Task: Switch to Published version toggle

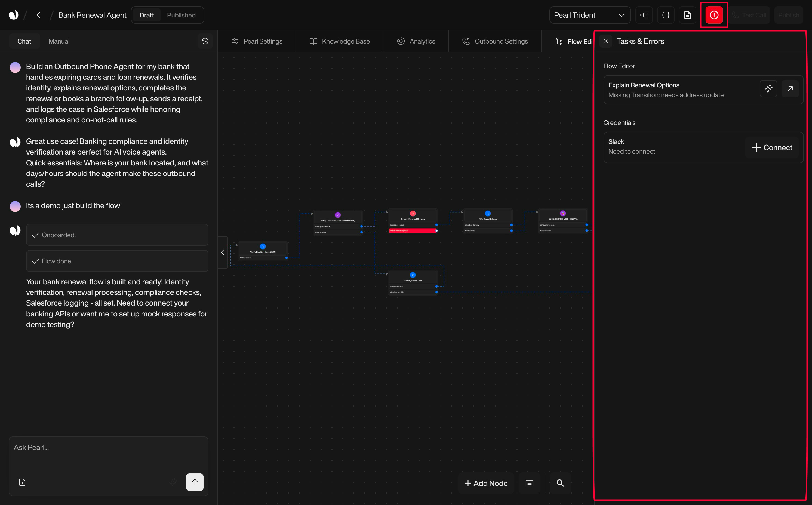Action: click(181, 15)
